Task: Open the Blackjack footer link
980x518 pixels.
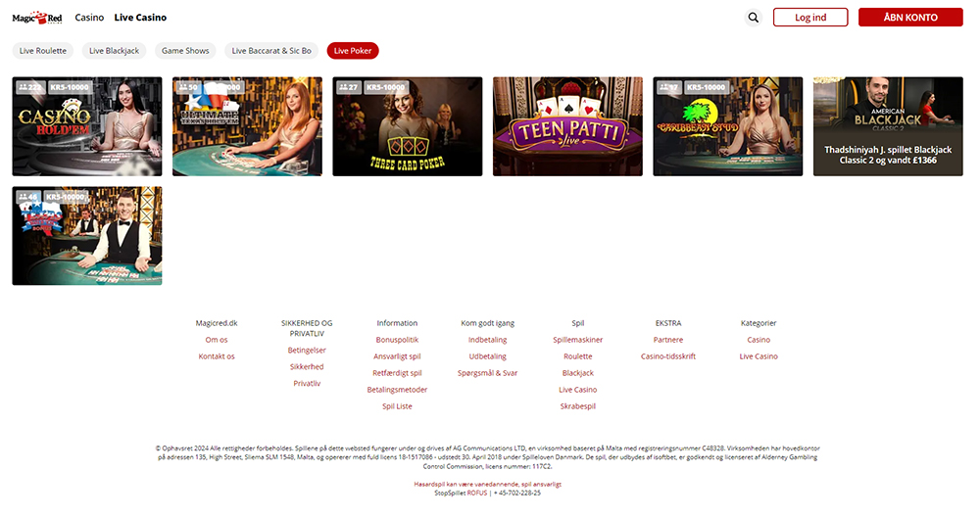Action: (577, 373)
